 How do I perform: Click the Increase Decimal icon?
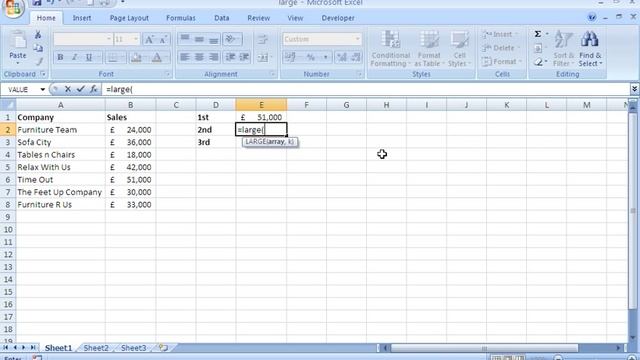342,57
